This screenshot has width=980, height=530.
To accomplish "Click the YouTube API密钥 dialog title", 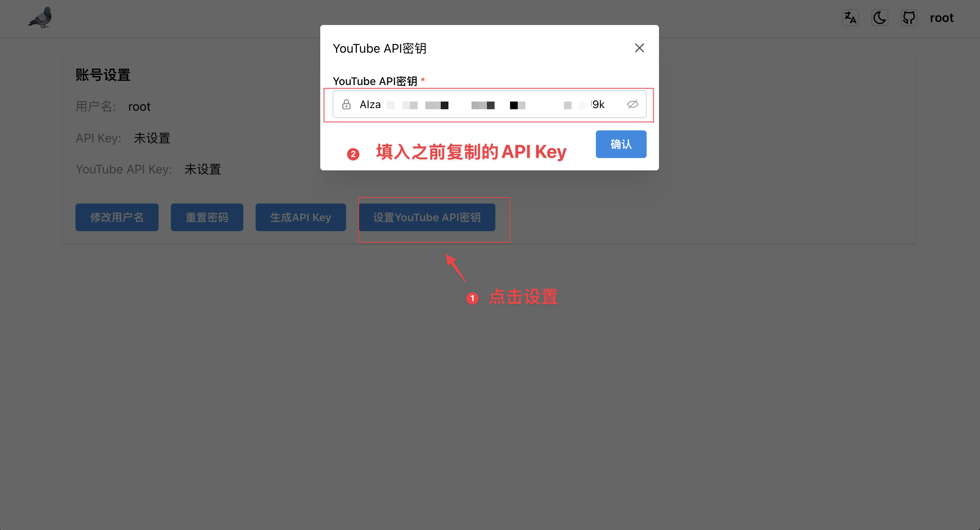I will 380,48.
